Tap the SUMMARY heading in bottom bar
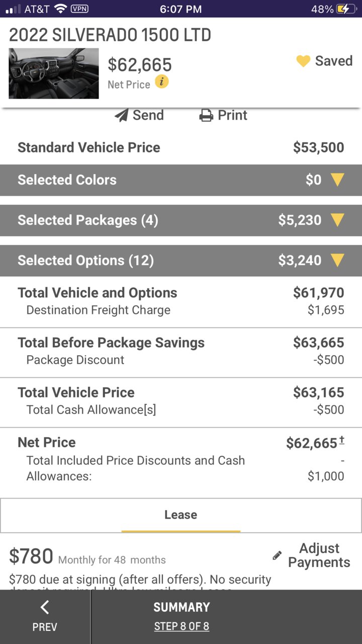This screenshot has width=362, height=644. click(x=182, y=607)
